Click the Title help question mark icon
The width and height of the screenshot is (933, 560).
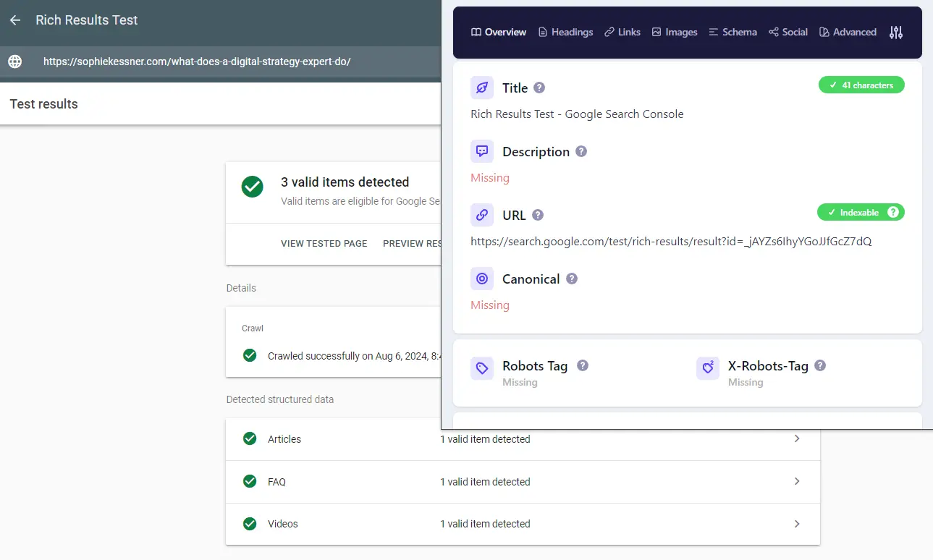(539, 88)
